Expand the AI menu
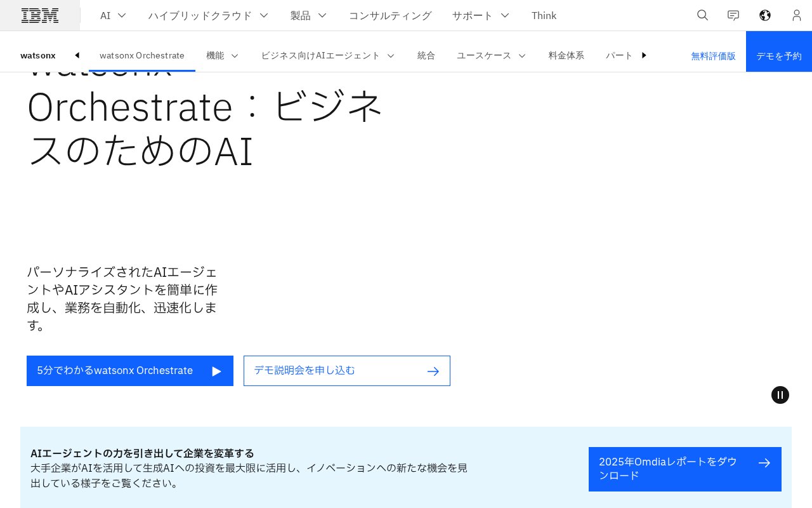This screenshot has height=508, width=812. click(x=113, y=15)
